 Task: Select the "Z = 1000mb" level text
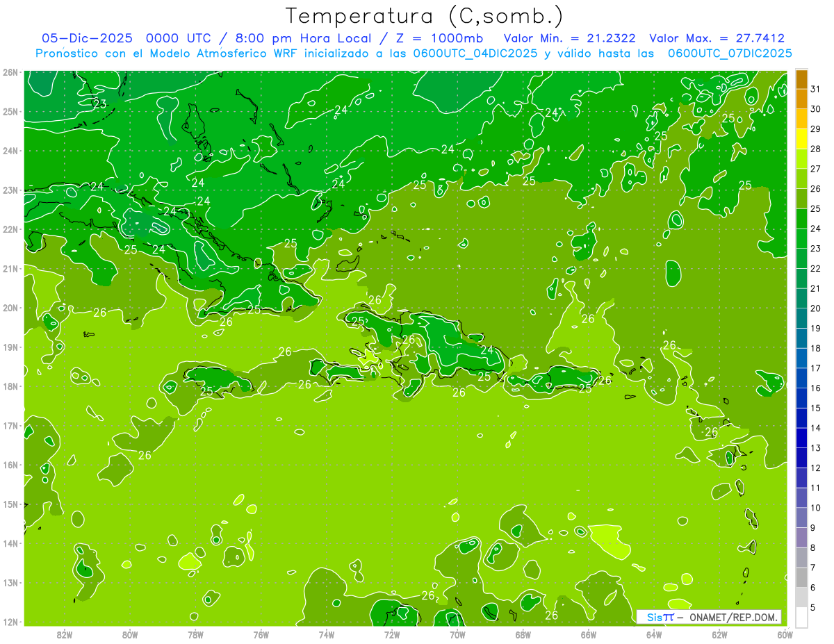pyautogui.click(x=439, y=38)
